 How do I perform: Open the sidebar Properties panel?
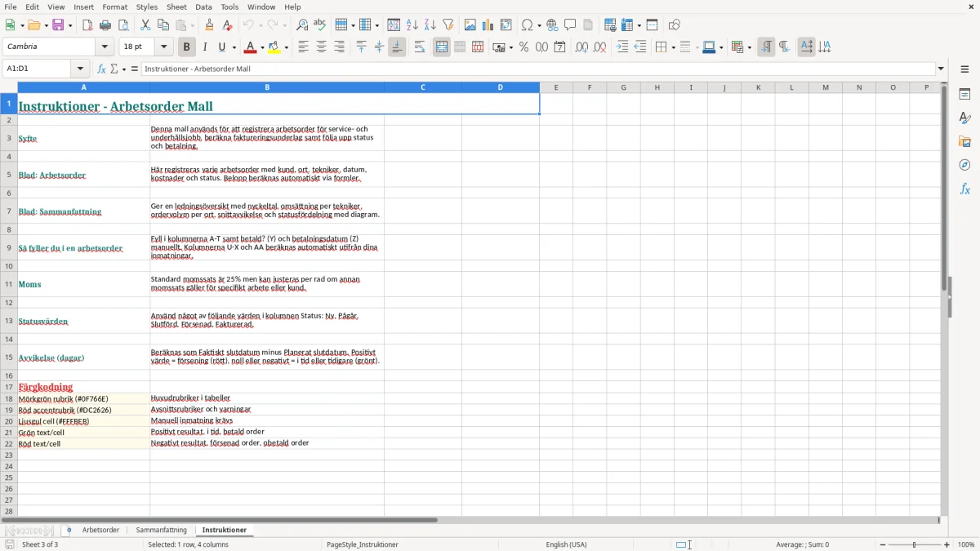(964, 95)
